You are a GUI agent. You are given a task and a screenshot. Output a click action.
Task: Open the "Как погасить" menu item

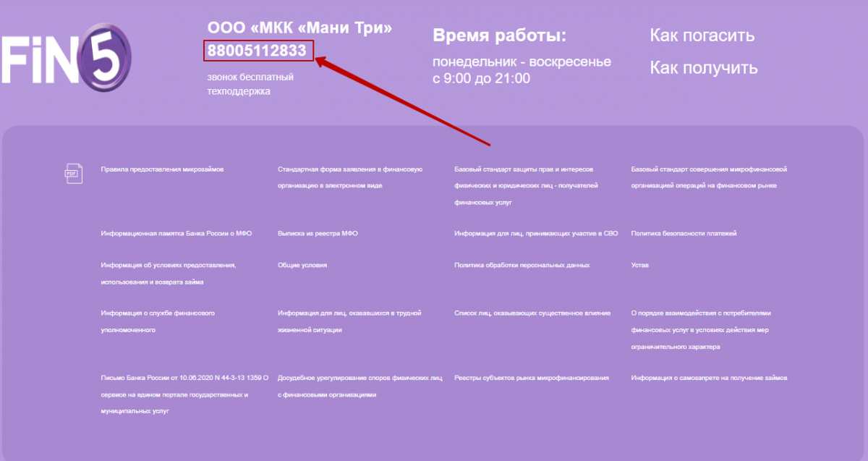pos(702,35)
